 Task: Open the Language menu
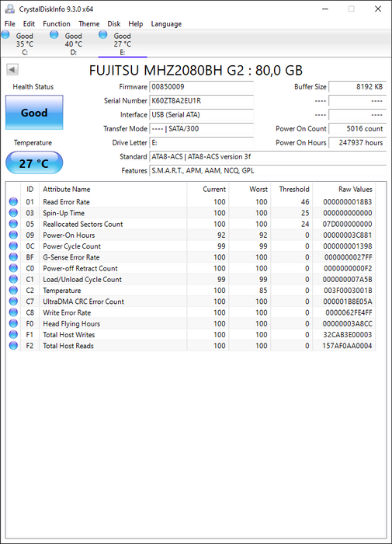click(166, 23)
